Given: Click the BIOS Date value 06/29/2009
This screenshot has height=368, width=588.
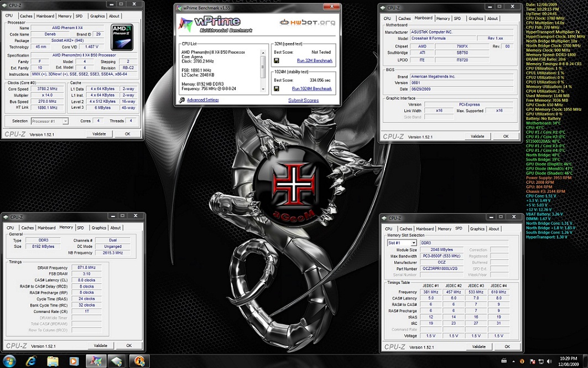Looking at the screenshot, I should (461, 89).
